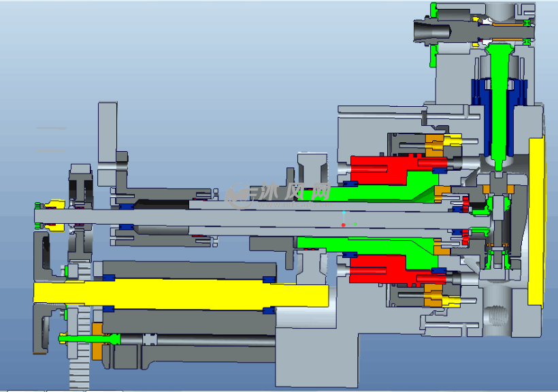This screenshot has width=558, height=392.
Task: Select the green horizontal bolt near the orange block
Action: click(x=90, y=338)
